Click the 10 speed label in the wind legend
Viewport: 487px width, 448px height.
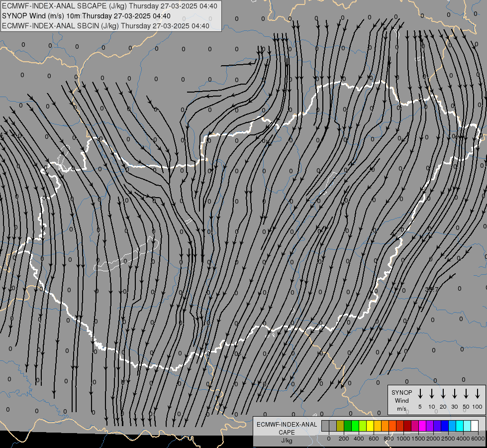click(x=432, y=407)
